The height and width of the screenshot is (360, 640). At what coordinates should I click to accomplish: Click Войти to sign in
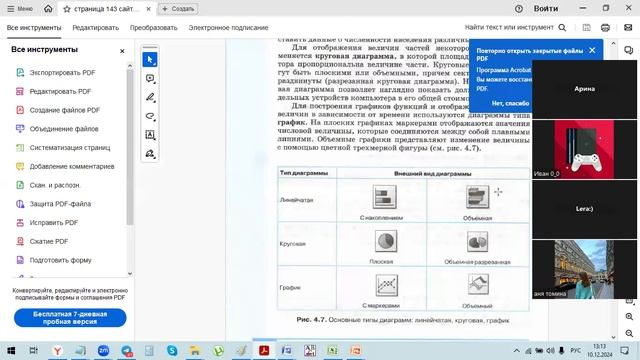[546, 9]
